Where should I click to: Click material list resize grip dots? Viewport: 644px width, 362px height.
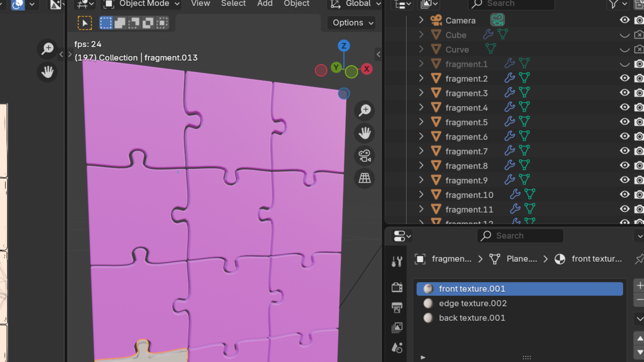pyautogui.click(x=527, y=357)
